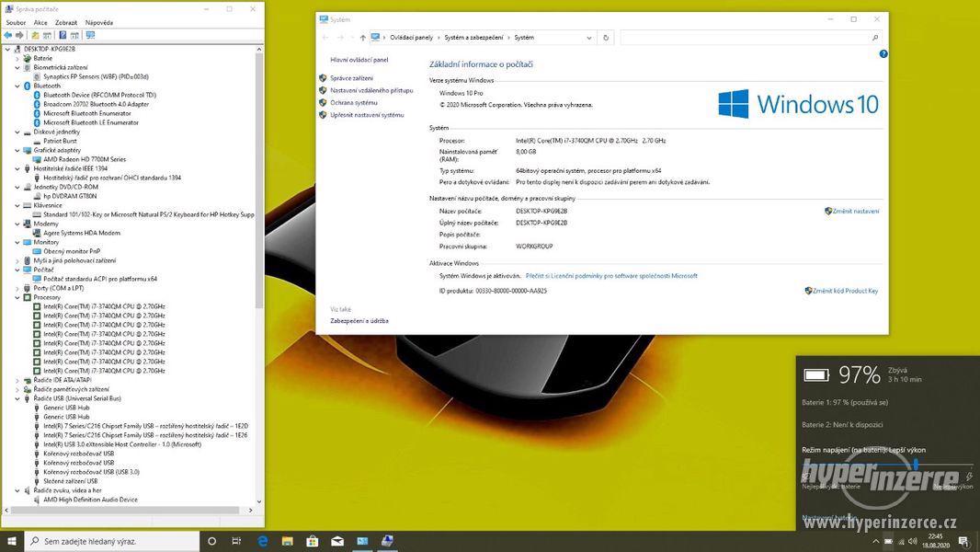The image size is (980, 552).
Task: Open the Soubor menu
Action: [x=16, y=22]
